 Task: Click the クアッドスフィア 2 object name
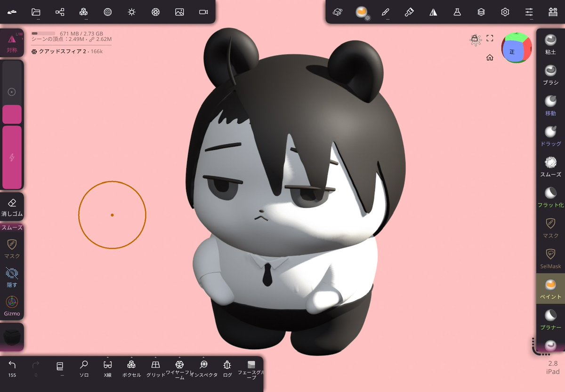62,51
